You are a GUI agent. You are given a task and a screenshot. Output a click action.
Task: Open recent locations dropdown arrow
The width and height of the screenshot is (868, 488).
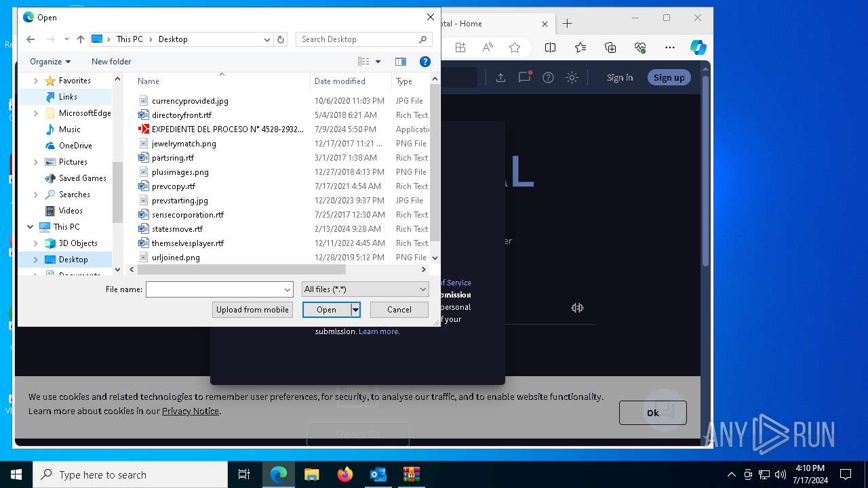pyautogui.click(x=66, y=39)
